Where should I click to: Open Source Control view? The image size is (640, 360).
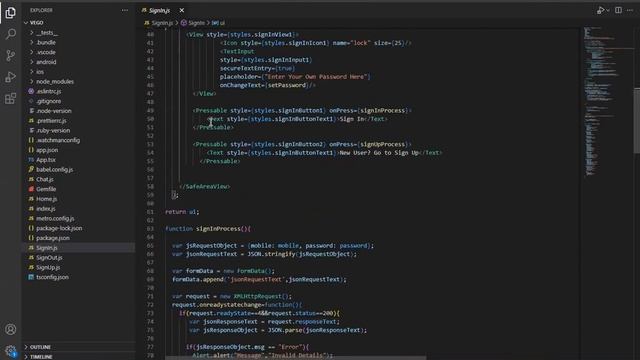point(11,55)
